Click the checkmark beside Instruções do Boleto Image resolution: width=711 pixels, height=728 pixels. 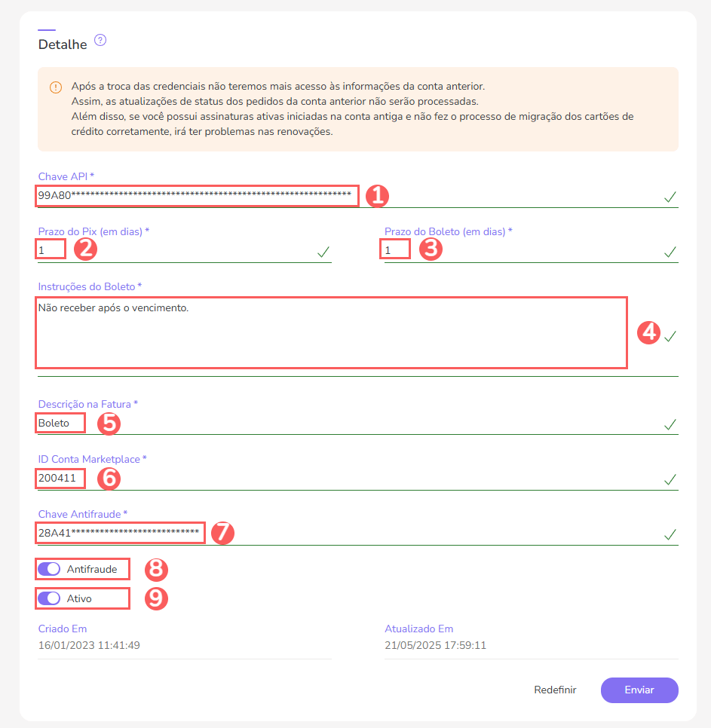tap(670, 338)
